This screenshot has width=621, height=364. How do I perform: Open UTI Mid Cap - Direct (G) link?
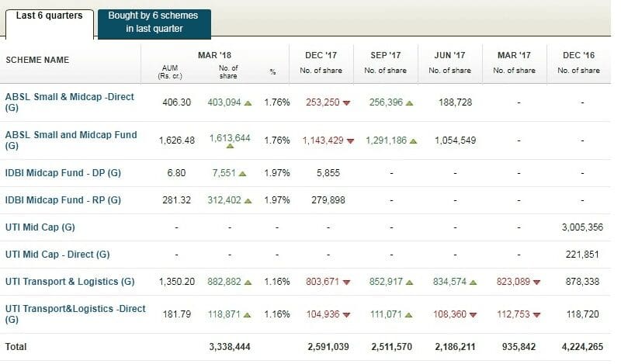[57, 255]
